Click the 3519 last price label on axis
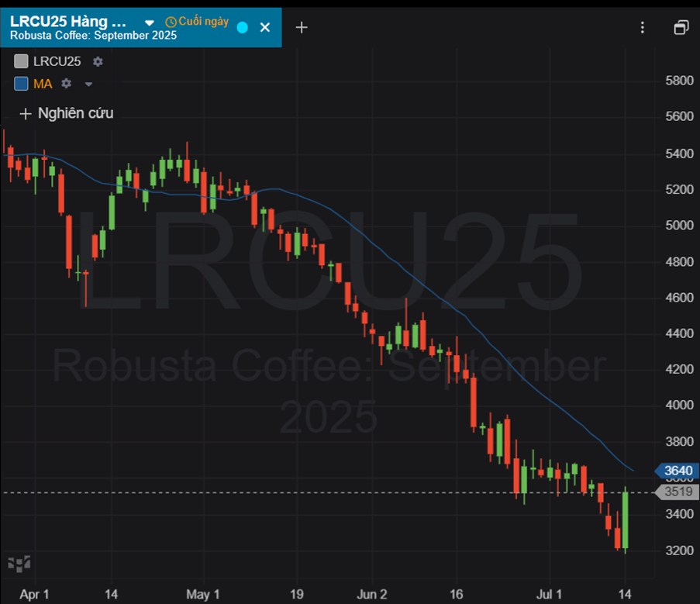700x604 pixels. [677, 492]
